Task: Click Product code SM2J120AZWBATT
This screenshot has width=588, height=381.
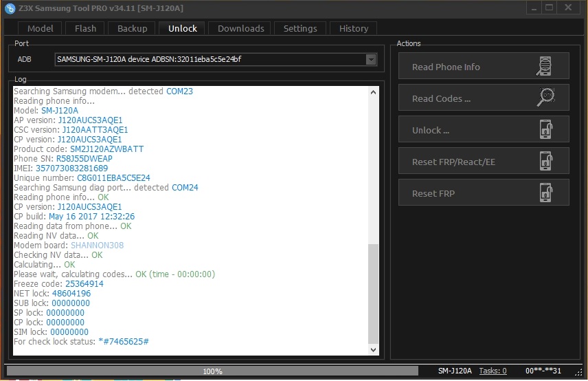Action: click(107, 149)
